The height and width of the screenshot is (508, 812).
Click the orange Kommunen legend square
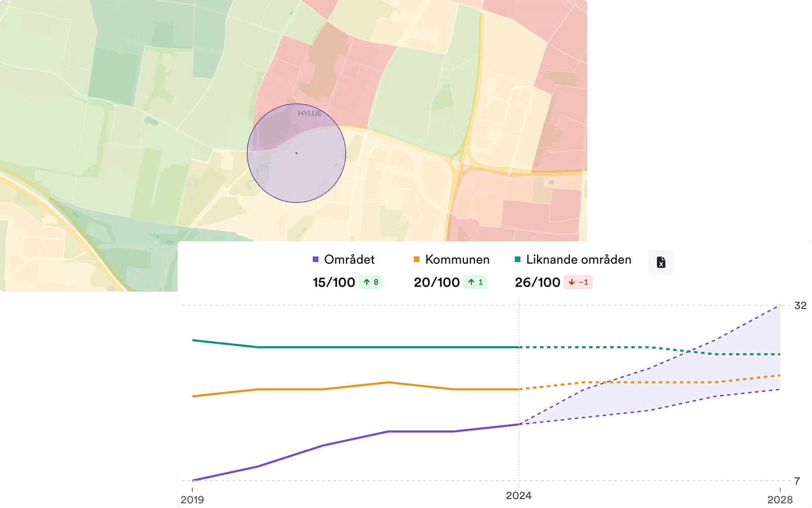(x=417, y=260)
